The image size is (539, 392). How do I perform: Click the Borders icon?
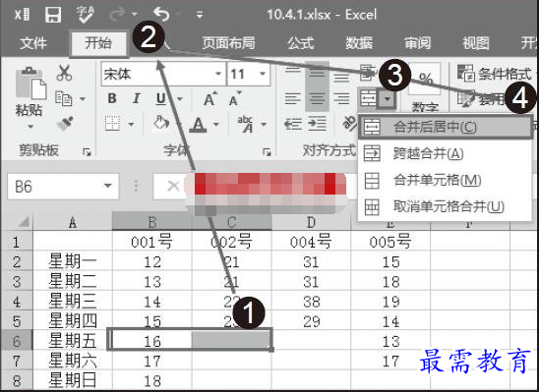click(112, 124)
